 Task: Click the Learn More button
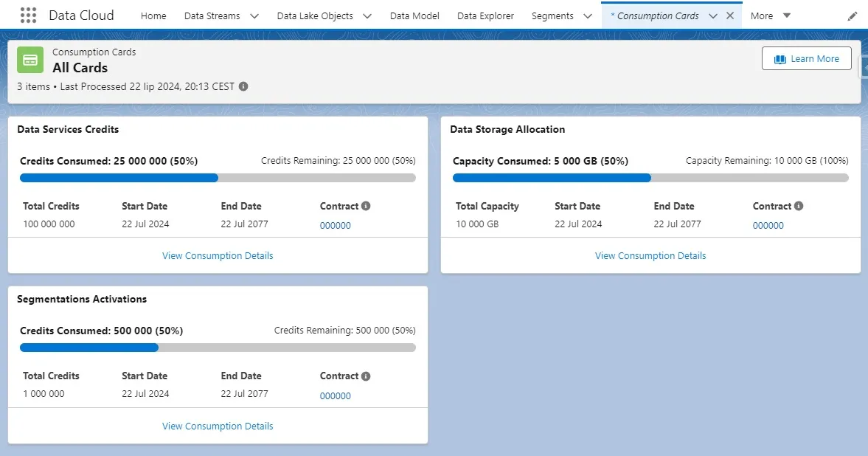pyautogui.click(x=806, y=58)
